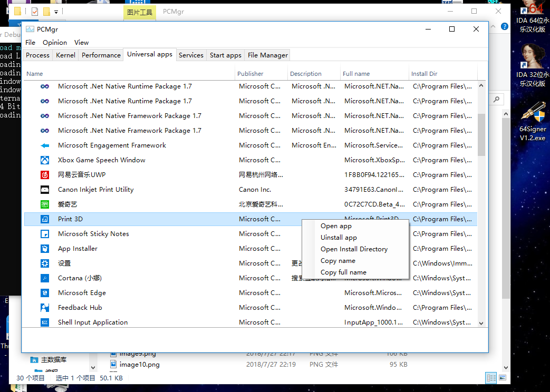
Task: Choose Open app from context menu
Action: tap(355, 226)
